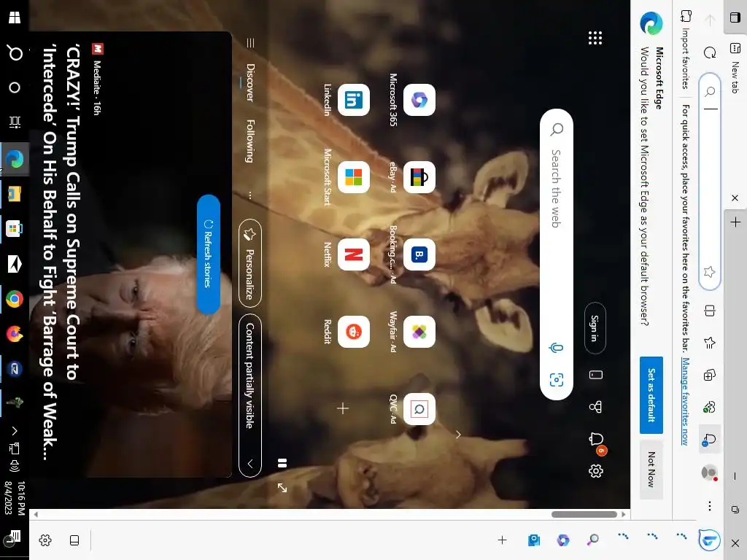Launch Firefox from the taskbar
This screenshot has width=747, height=560.
[x=15, y=334]
